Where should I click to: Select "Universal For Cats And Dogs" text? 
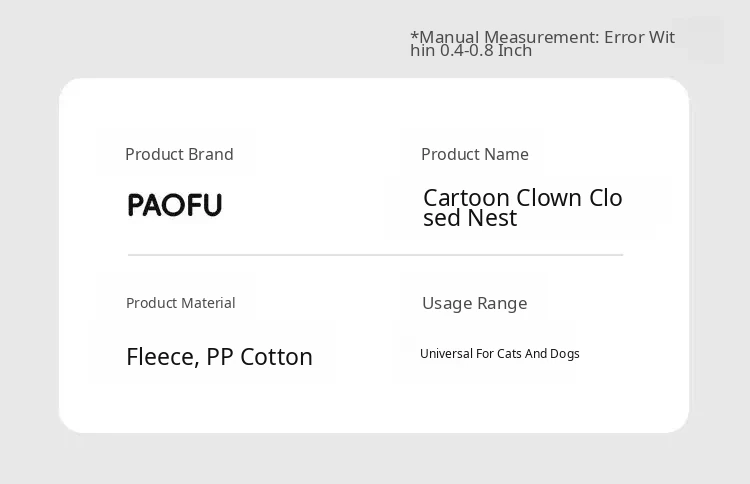(x=499, y=354)
